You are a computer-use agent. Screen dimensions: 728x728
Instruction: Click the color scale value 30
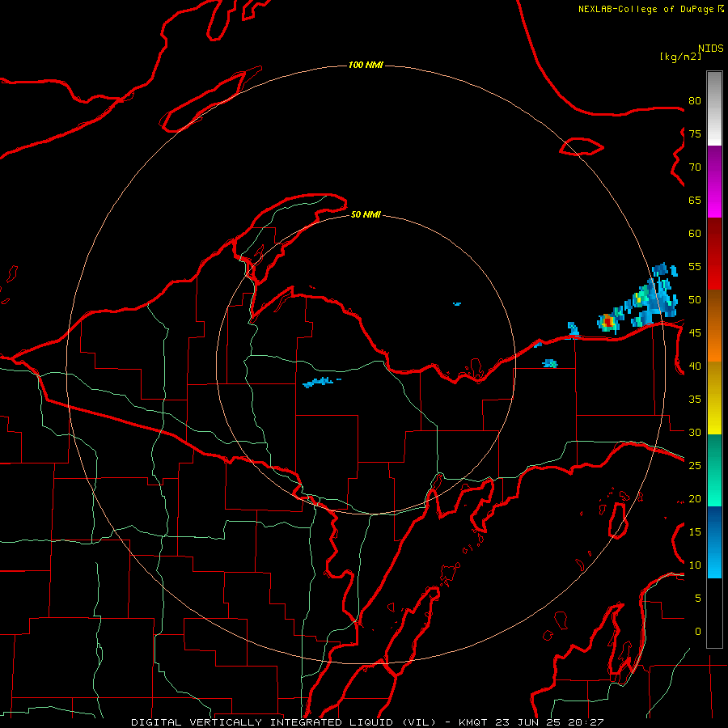pos(695,433)
